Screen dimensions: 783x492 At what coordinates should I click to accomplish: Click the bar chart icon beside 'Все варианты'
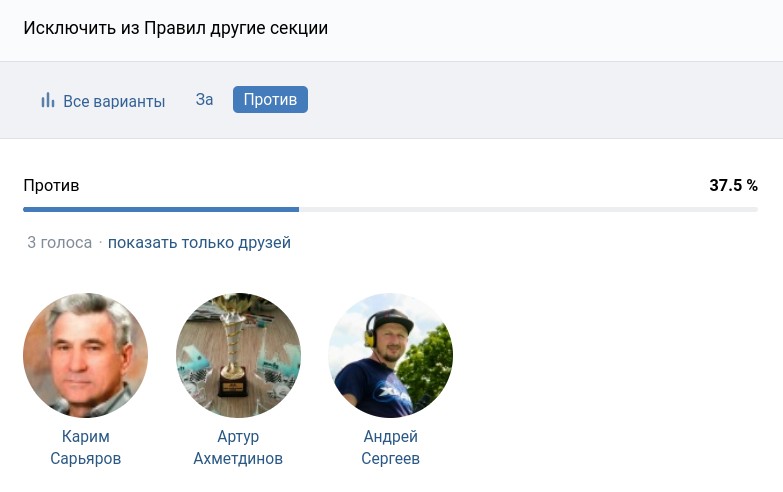coord(48,100)
